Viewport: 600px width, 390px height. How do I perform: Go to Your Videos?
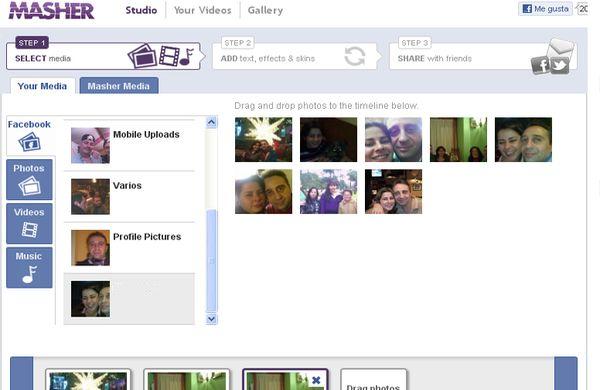[202, 10]
